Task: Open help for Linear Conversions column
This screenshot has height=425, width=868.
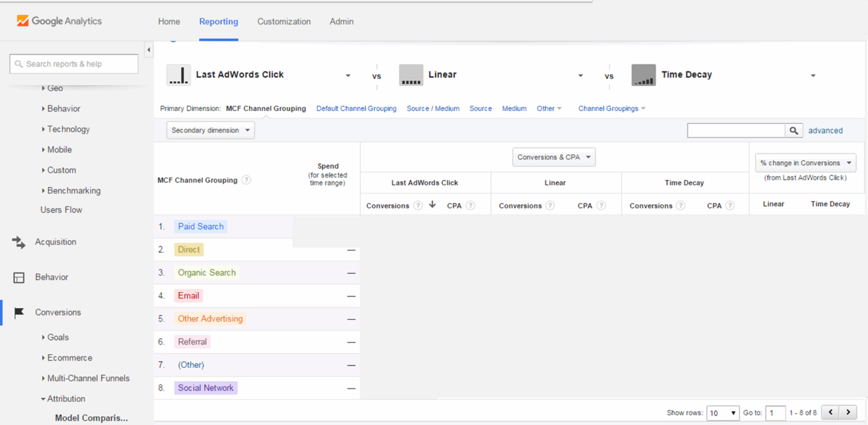Action: click(x=550, y=205)
